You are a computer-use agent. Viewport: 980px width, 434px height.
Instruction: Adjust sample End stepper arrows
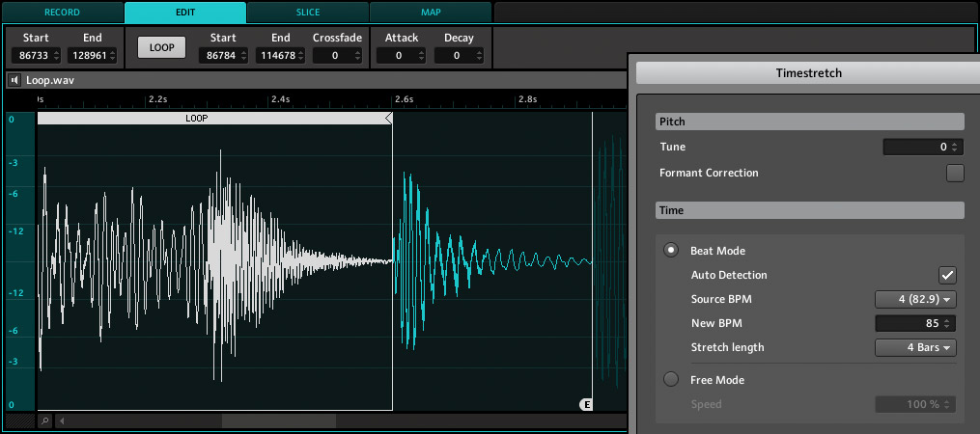113,56
